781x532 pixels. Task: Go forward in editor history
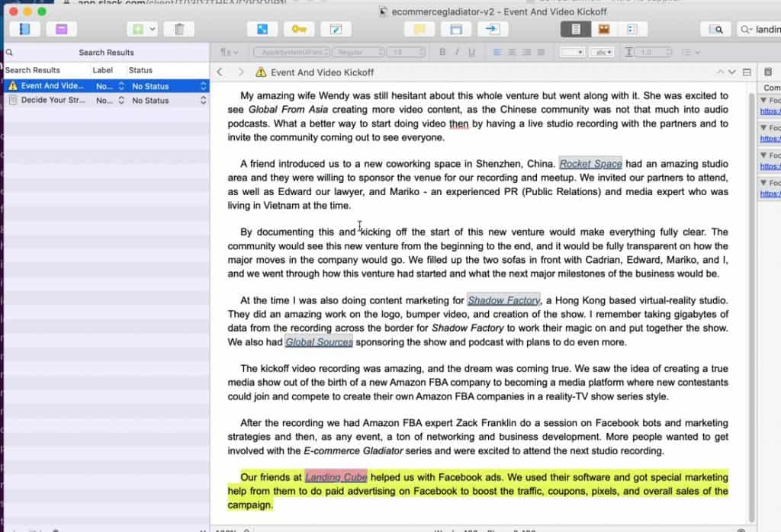pyautogui.click(x=240, y=72)
